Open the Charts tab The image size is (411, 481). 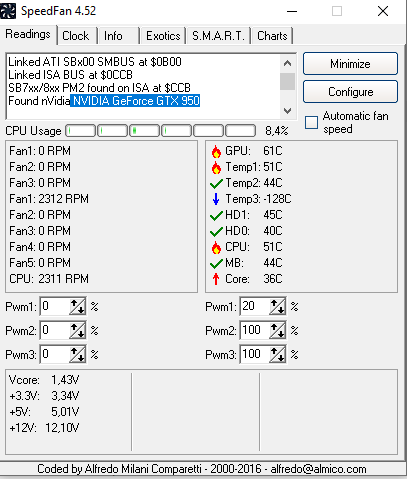272,36
